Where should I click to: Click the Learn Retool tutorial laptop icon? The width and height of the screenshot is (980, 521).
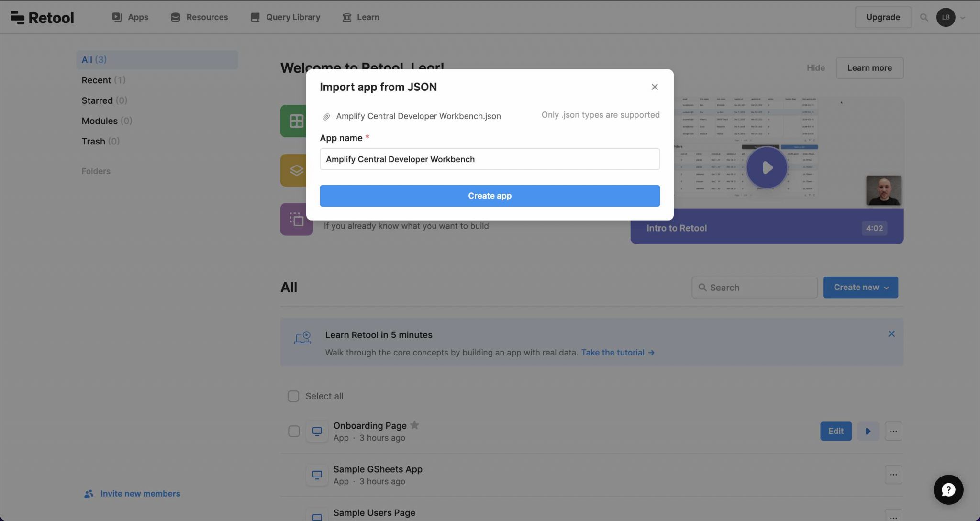click(x=302, y=338)
